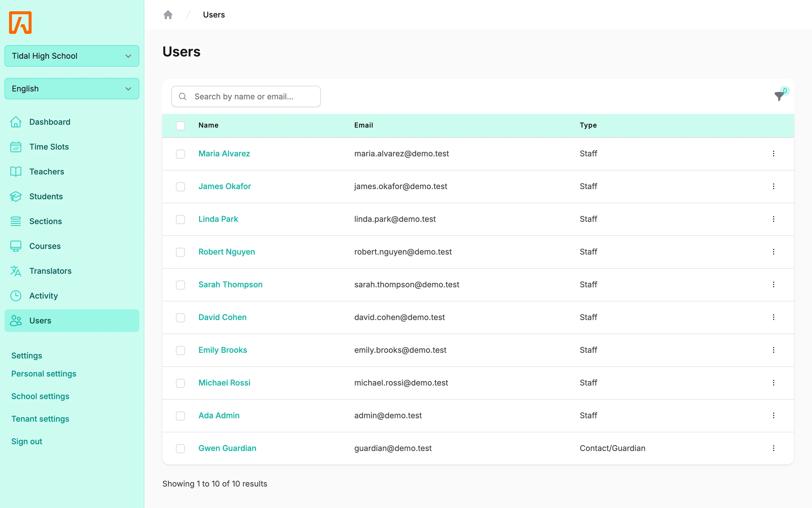Tick the Emily Brooks checkbox

click(180, 351)
